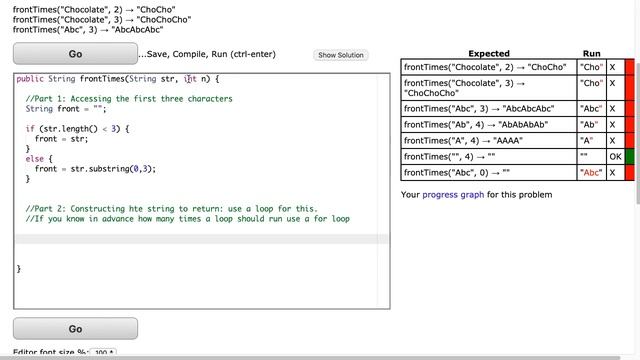Click the "Ab" run result cell
The image size is (640, 360).
point(591,124)
